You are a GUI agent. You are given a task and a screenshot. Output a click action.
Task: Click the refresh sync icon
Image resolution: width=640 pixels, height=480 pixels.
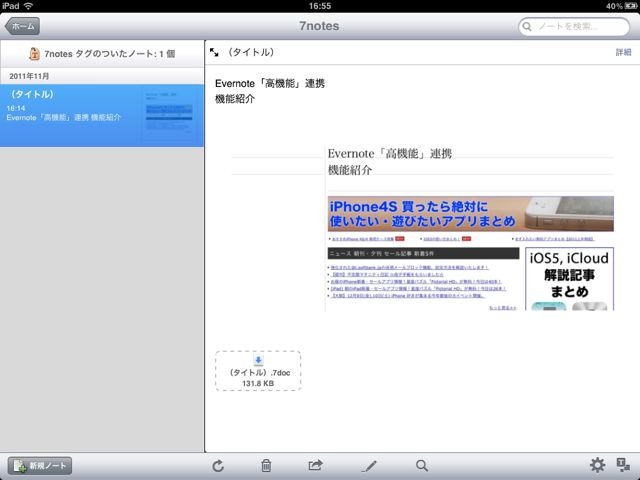218,465
